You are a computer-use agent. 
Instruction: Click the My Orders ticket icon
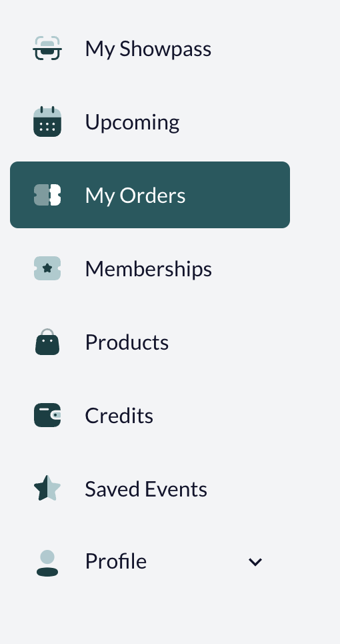click(x=47, y=195)
